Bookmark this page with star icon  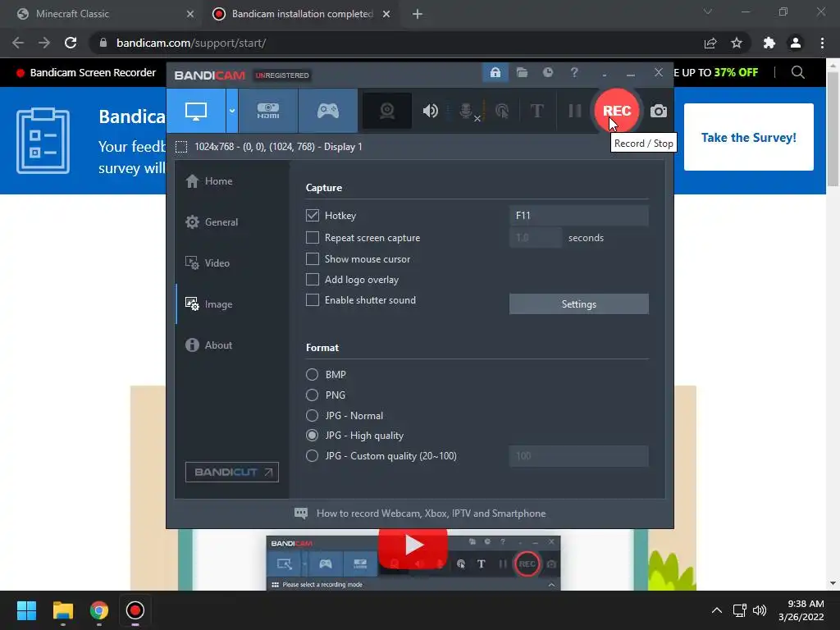click(x=737, y=43)
